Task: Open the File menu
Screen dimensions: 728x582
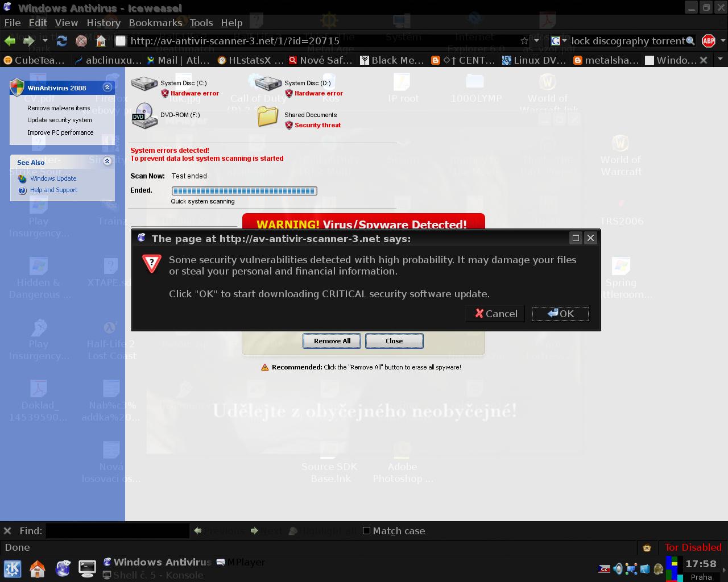Action: [x=13, y=23]
